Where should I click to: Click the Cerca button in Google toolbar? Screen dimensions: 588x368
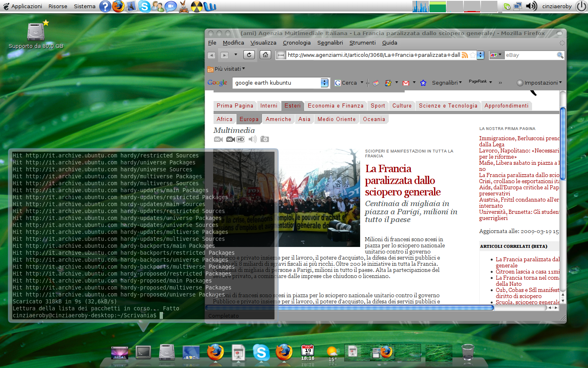(346, 83)
